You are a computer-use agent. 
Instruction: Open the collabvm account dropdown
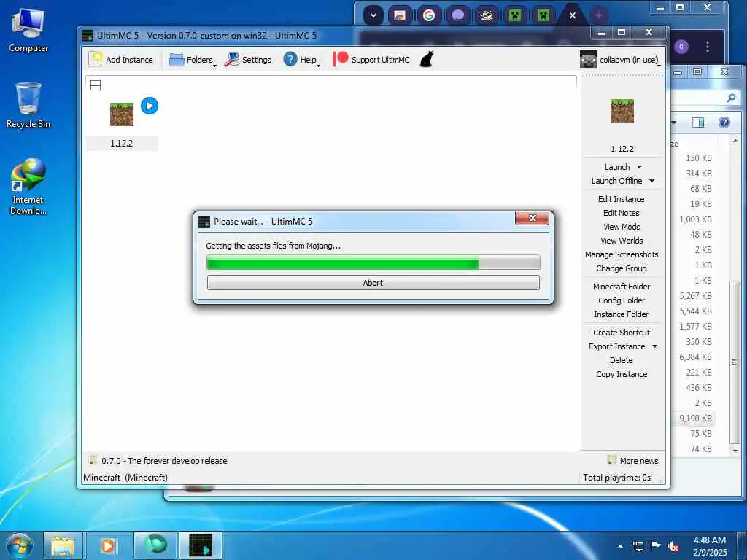coord(621,60)
